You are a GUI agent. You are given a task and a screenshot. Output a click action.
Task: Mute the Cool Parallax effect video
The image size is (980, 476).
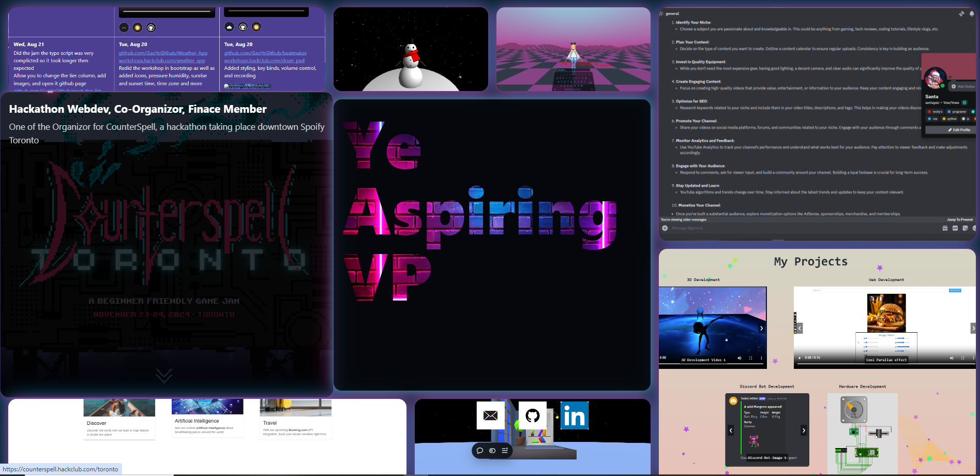(x=952, y=358)
